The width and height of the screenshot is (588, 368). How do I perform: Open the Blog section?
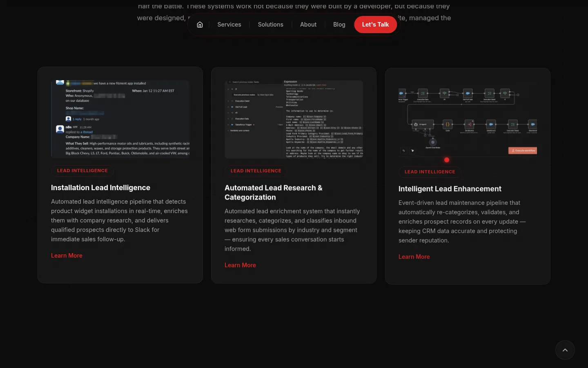pos(339,24)
